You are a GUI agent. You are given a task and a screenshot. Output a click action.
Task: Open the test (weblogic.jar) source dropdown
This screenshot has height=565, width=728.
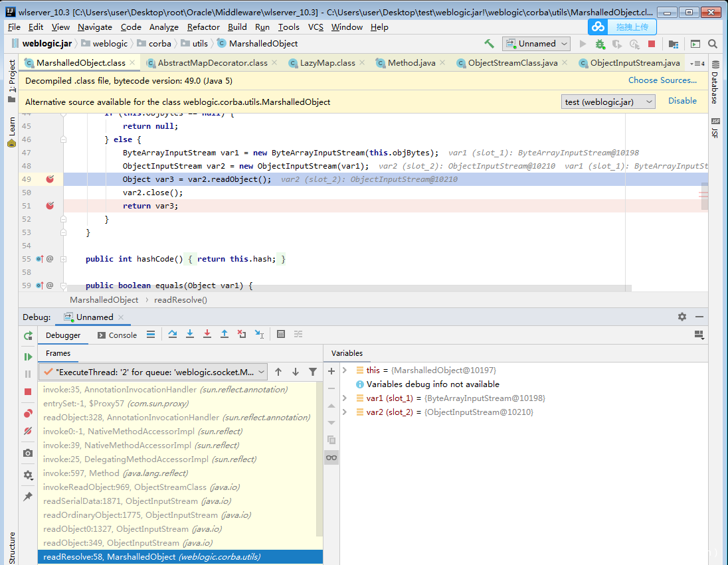point(608,102)
